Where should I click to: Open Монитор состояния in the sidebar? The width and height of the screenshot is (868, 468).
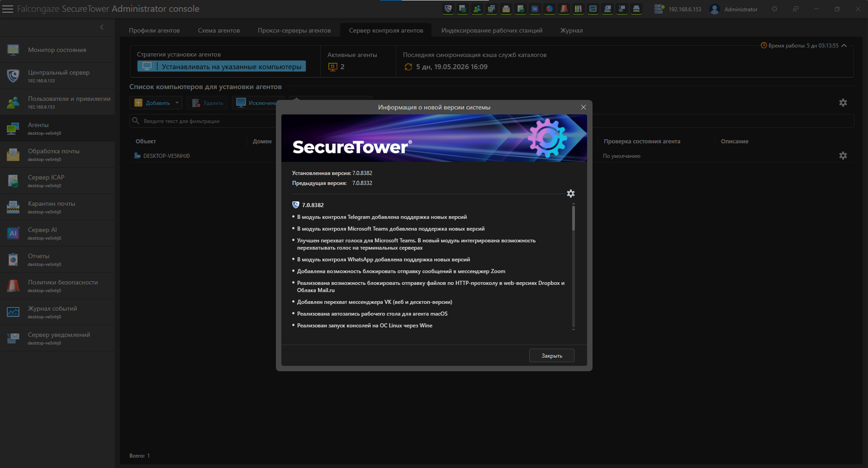coord(57,50)
